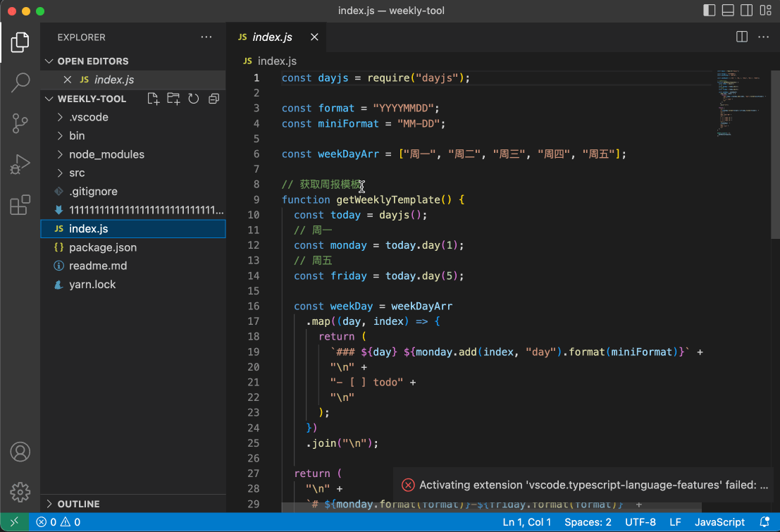This screenshot has height=532, width=780.
Task: Show errors and warnings in status bar
Action: [x=58, y=522]
